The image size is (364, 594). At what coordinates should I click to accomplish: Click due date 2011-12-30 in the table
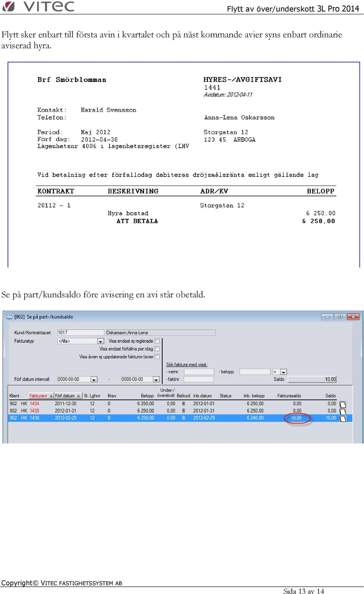(66, 404)
